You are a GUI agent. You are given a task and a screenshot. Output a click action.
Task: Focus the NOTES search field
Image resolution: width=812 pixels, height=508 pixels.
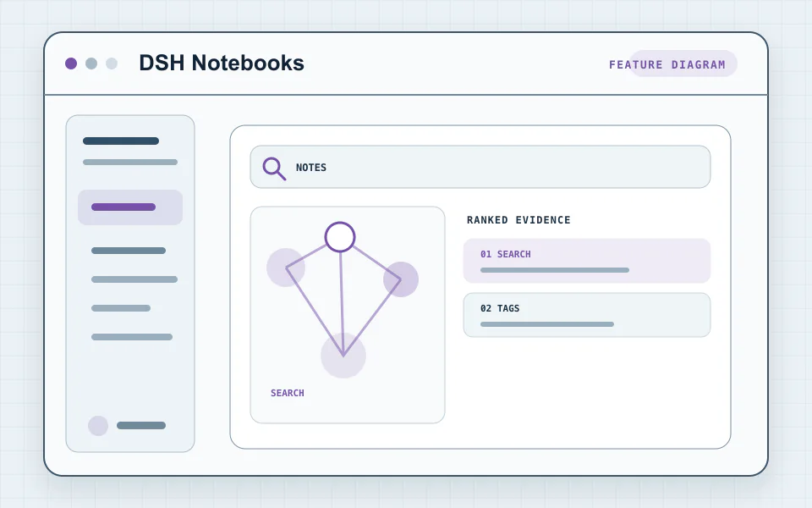[x=480, y=167]
